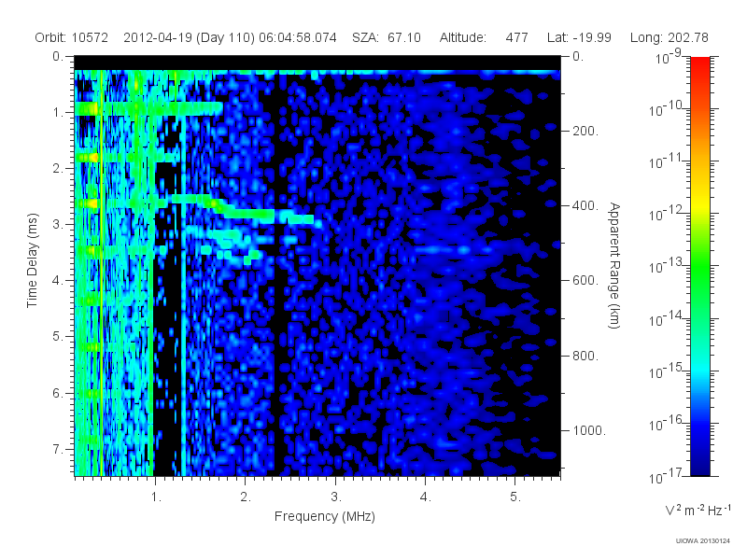This screenshot has height=560, width=747.
Task: Click the colorbar label 10^-14
Action: point(667,318)
